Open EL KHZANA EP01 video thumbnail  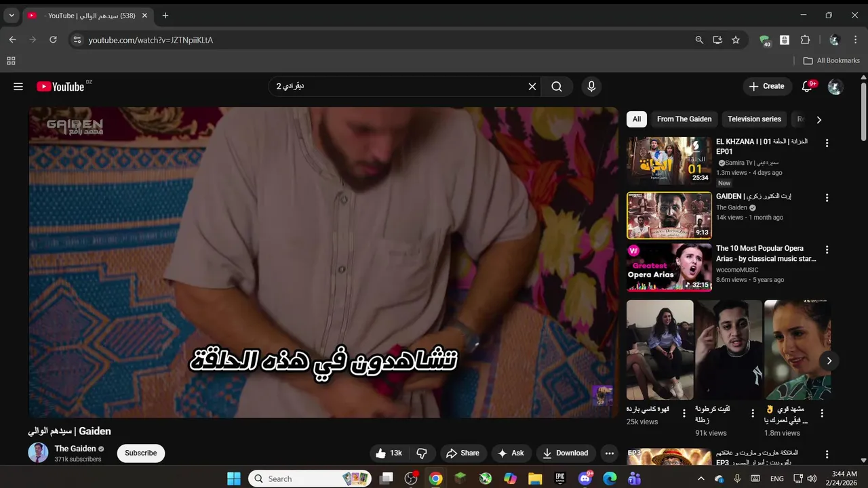click(669, 161)
